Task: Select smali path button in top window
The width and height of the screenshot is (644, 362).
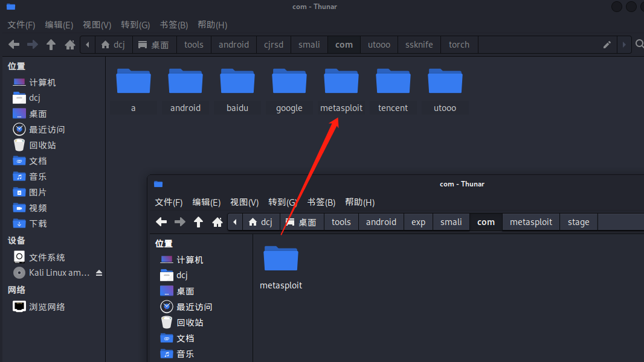Action: click(309, 45)
